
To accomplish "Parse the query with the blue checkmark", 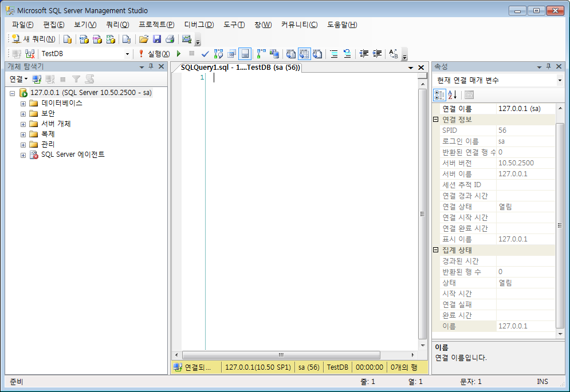I will point(205,54).
